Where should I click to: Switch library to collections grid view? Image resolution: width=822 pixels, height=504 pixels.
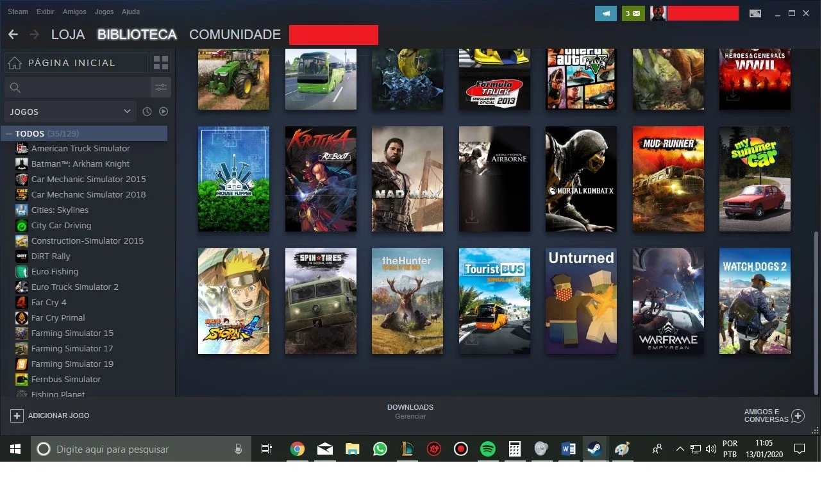tap(161, 63)
